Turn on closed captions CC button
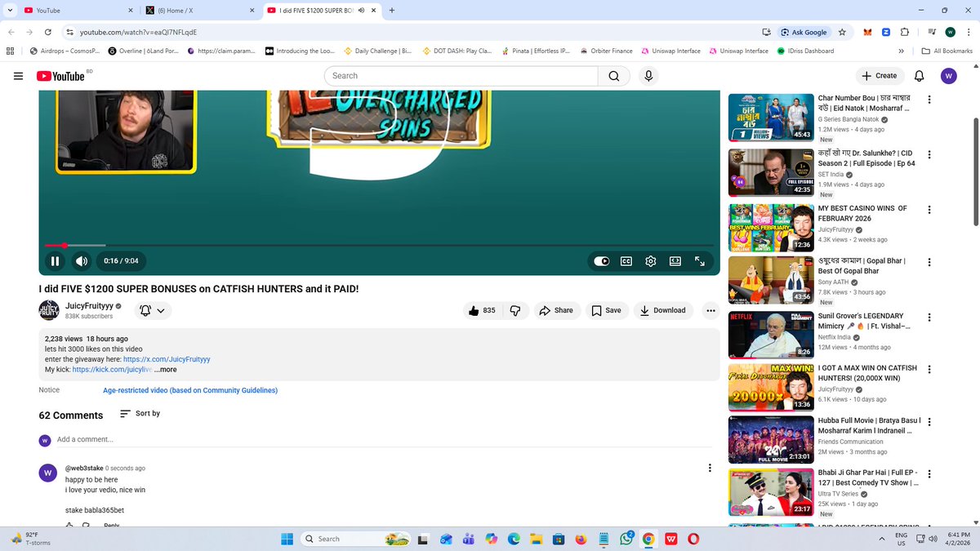Image resolution: width=980 pixels, height=551 pixels. [x=626, y=261]
